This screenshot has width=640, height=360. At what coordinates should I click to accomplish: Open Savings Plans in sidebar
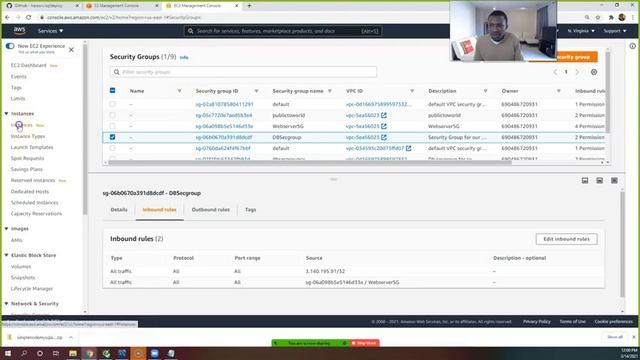tap(27, 169)
